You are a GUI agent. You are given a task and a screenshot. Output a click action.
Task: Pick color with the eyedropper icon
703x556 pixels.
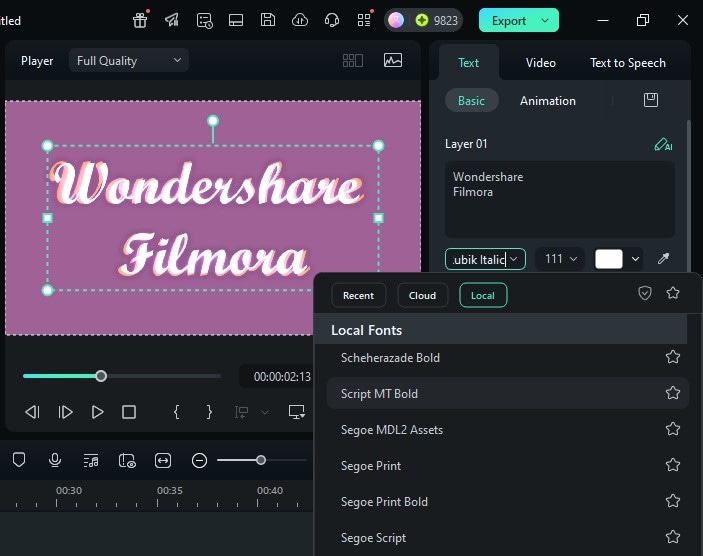pos(663,259)
